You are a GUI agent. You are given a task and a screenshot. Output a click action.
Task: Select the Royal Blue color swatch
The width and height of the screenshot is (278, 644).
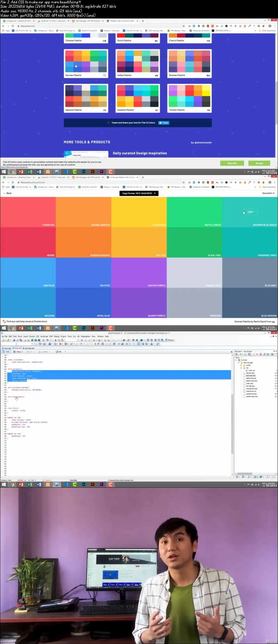tap(83, 303)
